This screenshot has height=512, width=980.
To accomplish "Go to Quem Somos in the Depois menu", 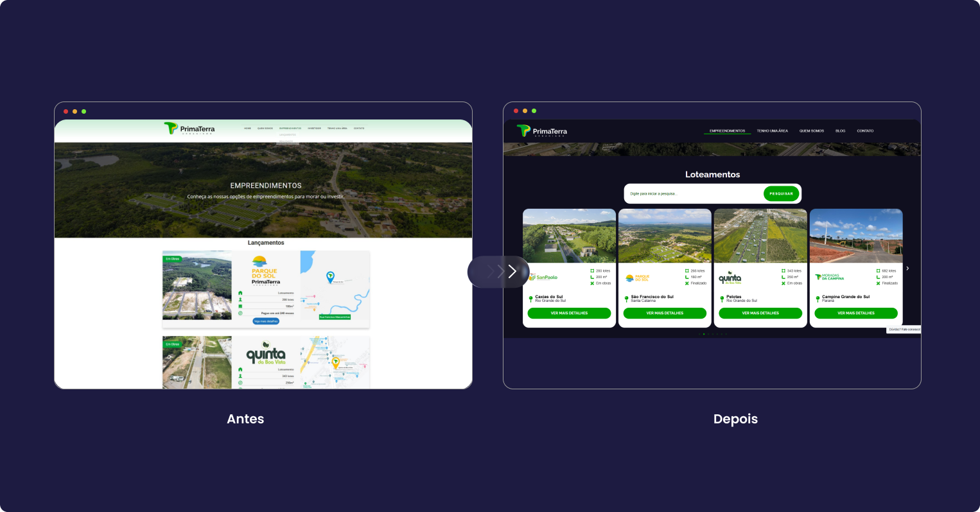I will pos(812,131).
